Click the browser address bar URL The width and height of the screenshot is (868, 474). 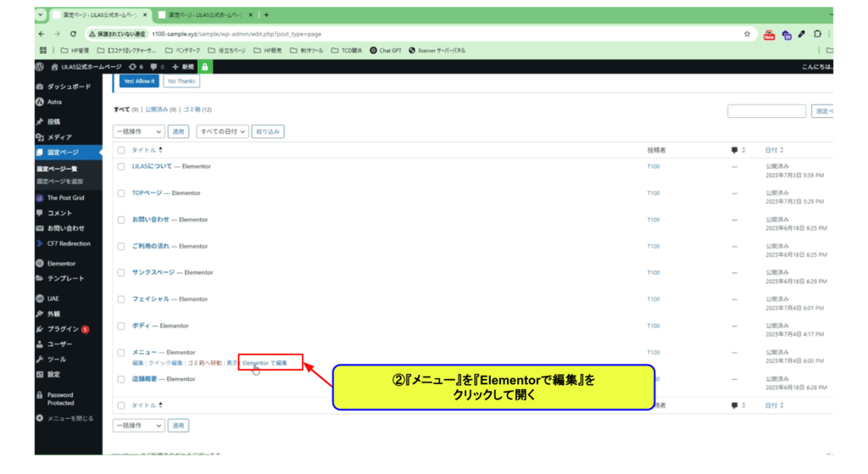coord(237,34)
